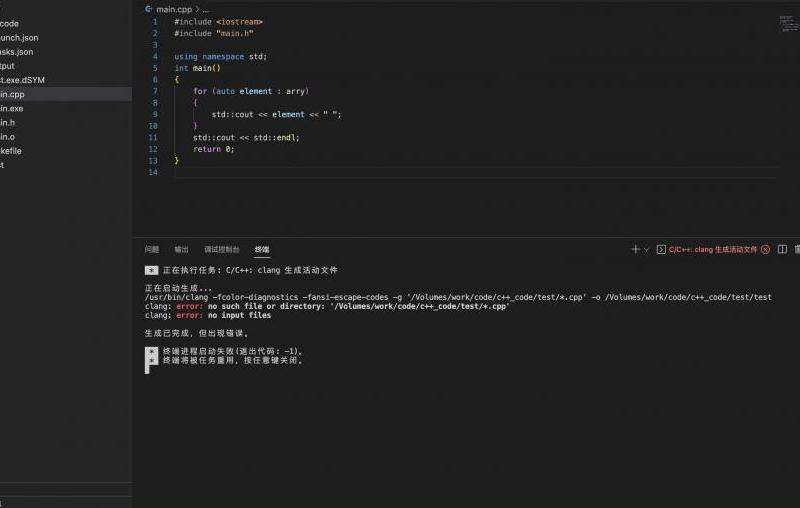This screenshot has height=508, width=800.
Task: Open the Makefile in the explorer
Action: tap(11, 150)
